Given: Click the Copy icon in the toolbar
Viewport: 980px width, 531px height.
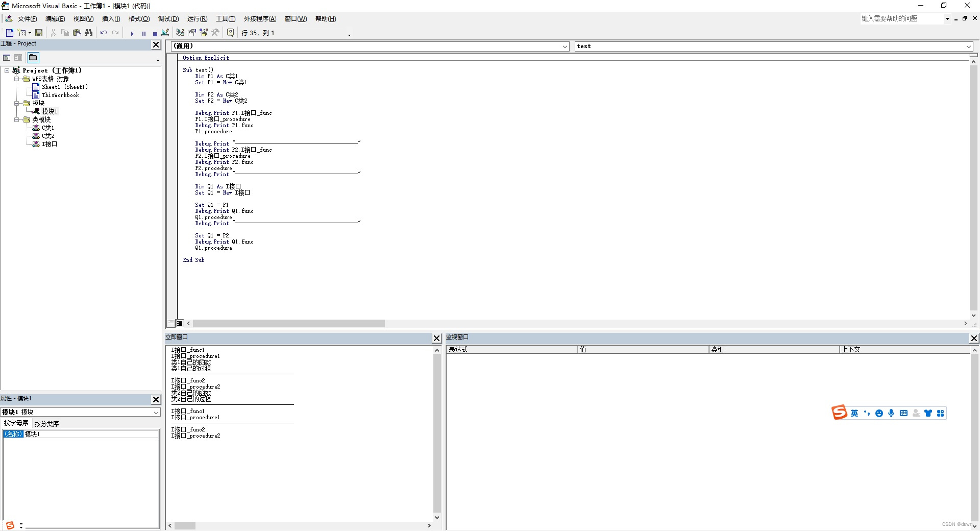Looking at the screenshot, I should click(x=65, y=33).
